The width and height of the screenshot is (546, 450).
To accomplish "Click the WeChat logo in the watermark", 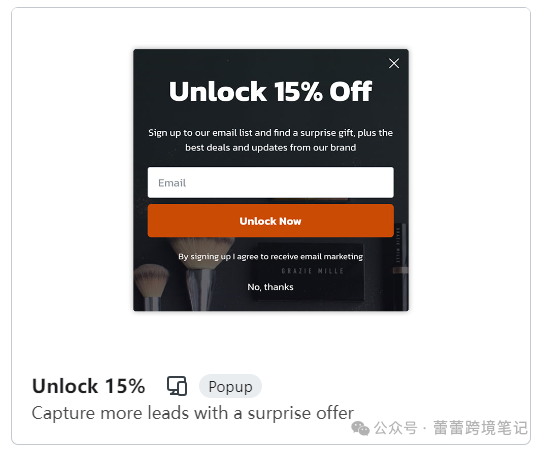I will 360,428.
